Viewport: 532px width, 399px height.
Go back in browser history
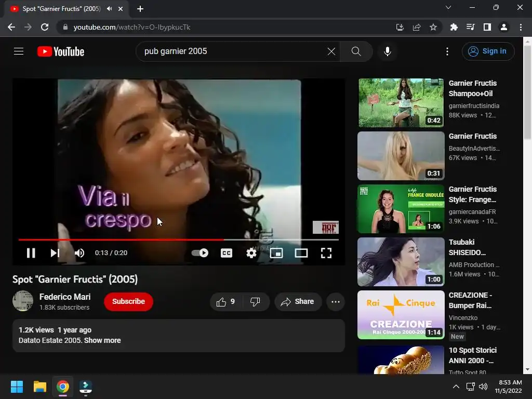click(x=11, y=27)
